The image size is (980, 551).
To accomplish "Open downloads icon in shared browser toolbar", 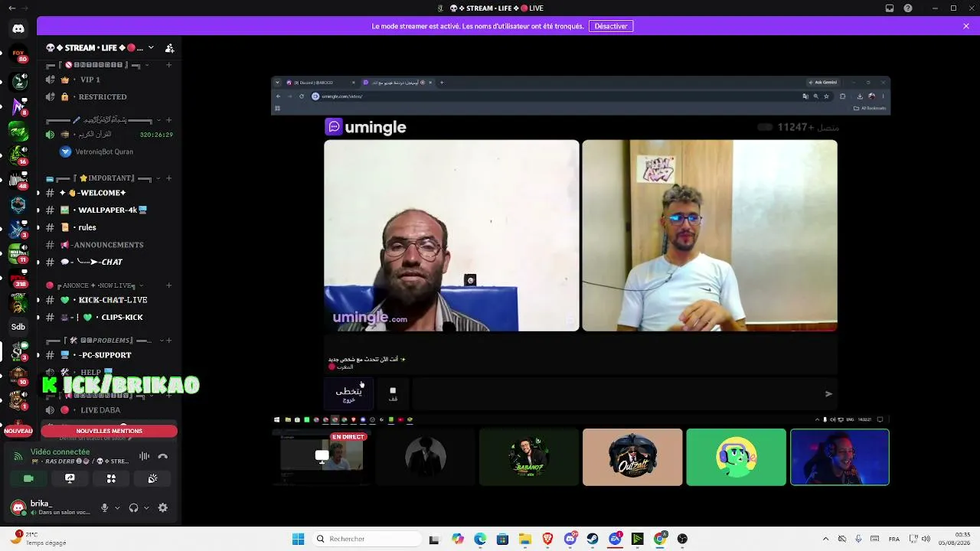I will pos(860,96).
